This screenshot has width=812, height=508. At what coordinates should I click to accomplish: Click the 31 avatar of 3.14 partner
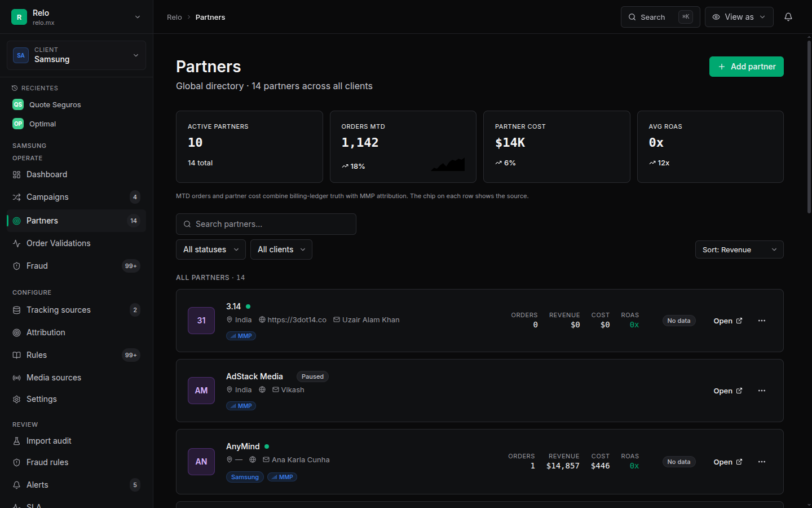click(x=201, y=321)
